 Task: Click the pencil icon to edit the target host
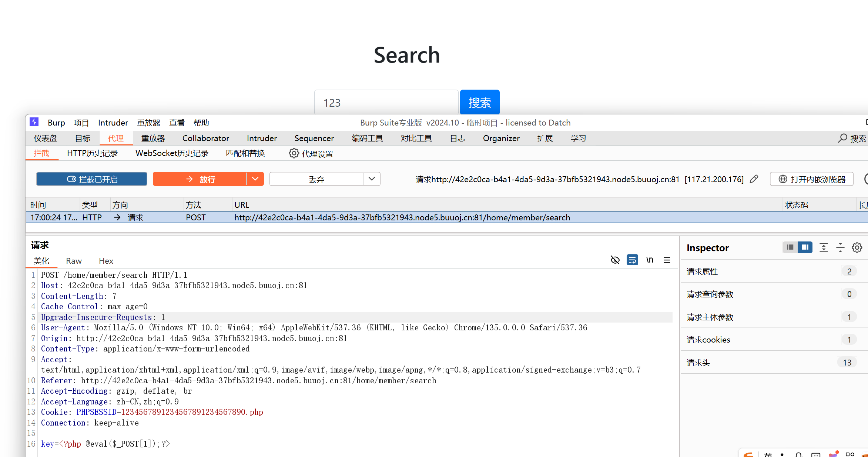point(754,179)
